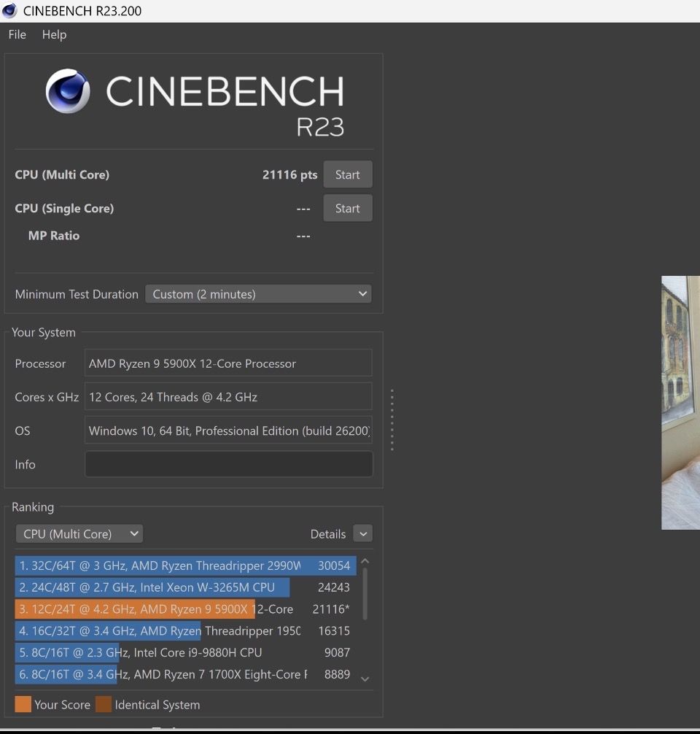
Task: Open the Minimum Test Duration dropdown
Action: (x=258, y=294)
